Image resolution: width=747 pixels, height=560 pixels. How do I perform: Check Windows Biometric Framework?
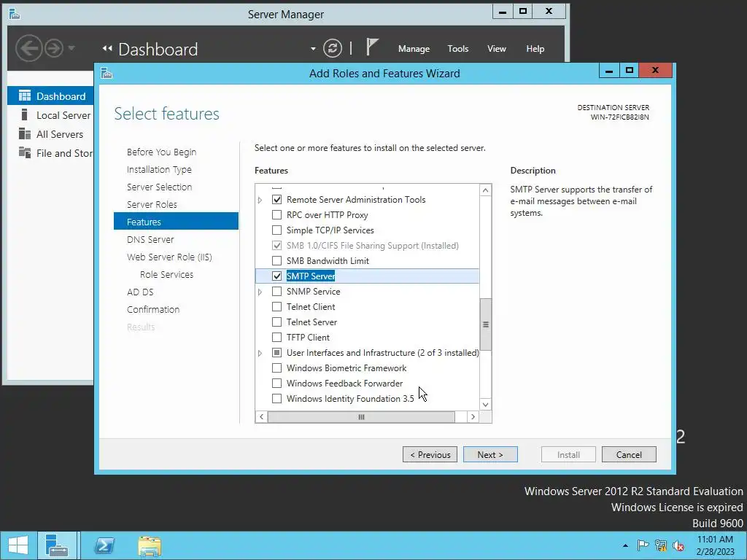(276, 367)
